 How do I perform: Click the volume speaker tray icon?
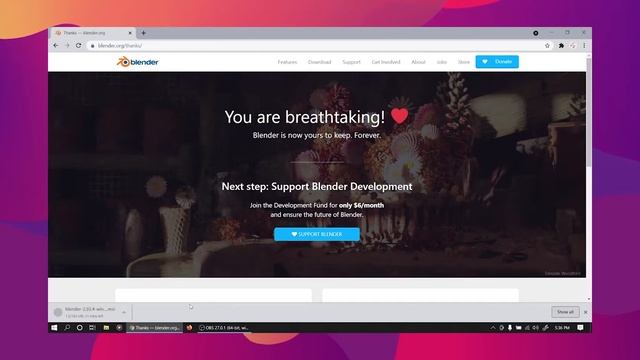[x=536, y=327]
